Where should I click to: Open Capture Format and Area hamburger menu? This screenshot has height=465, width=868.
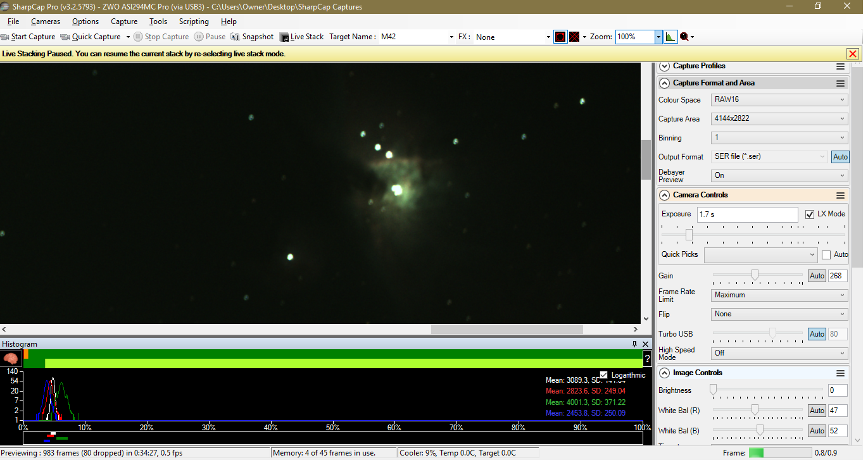pyautogui.click(x=840, y=84)
